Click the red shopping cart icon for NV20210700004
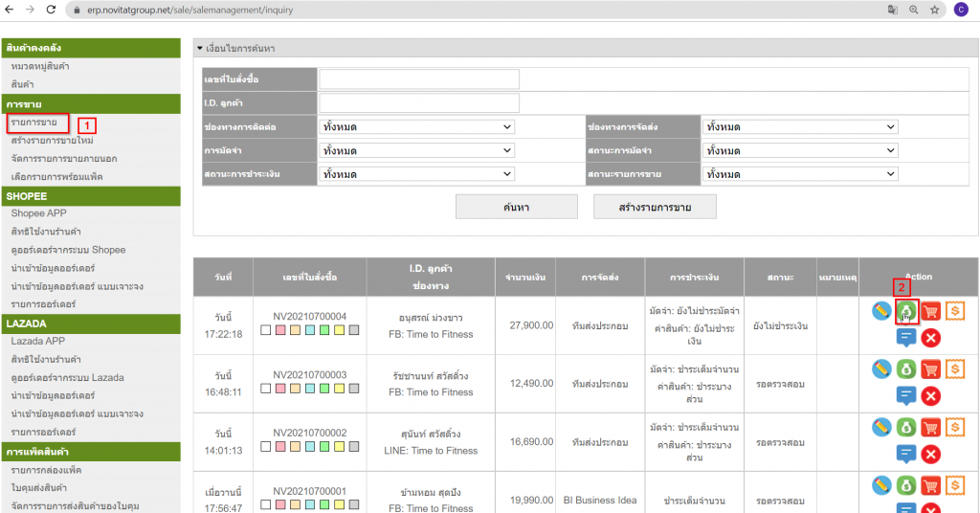 click(x=930, y=311)
